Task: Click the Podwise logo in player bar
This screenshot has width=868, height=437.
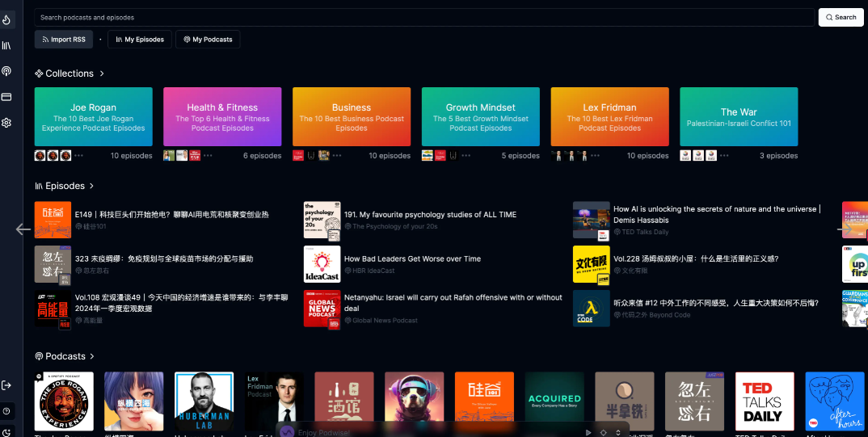Action: click(287, 432)
